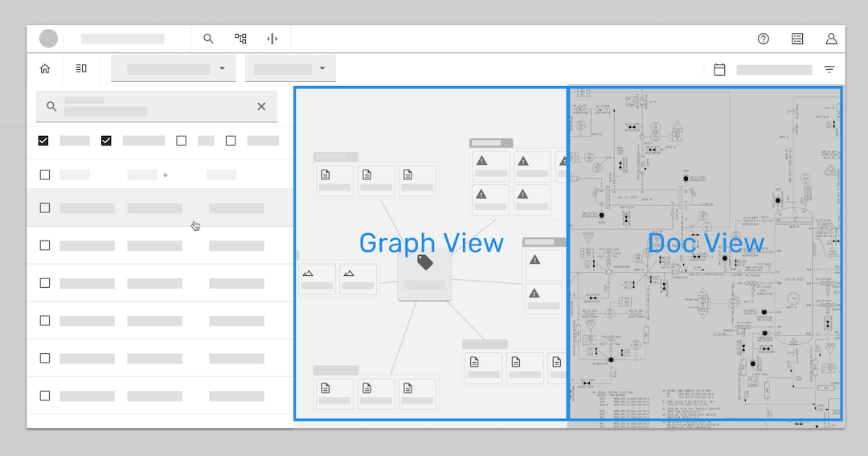Click the Doc View panel label
Viewport: 868px width, 456px height.
pos(705,243)
